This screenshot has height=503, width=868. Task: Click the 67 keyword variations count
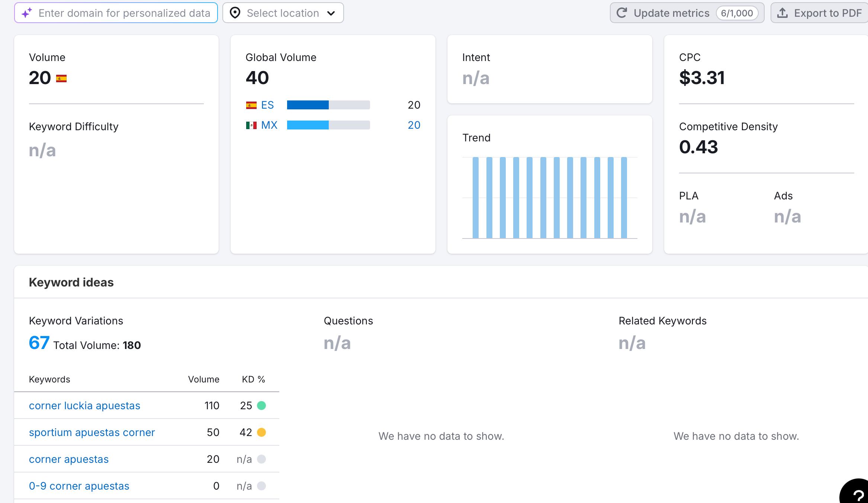pos(39,343)
